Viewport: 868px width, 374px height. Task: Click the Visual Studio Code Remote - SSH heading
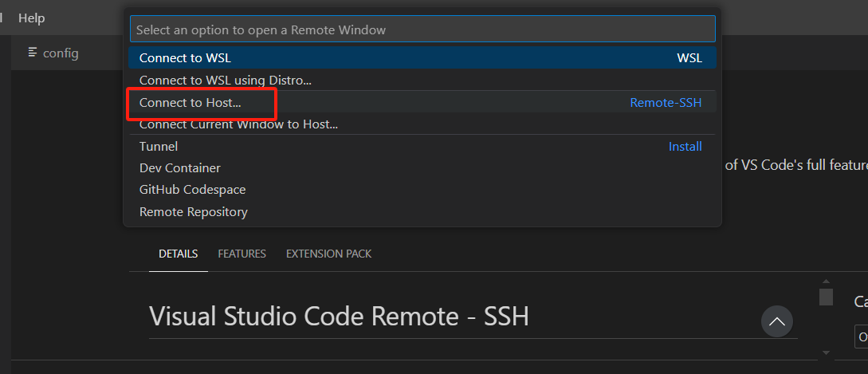339,317
